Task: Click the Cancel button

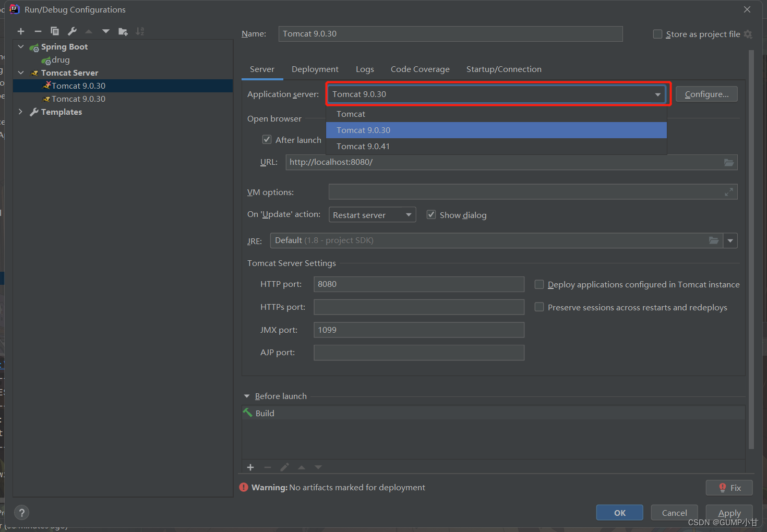Action: click(x=674, y=513)
